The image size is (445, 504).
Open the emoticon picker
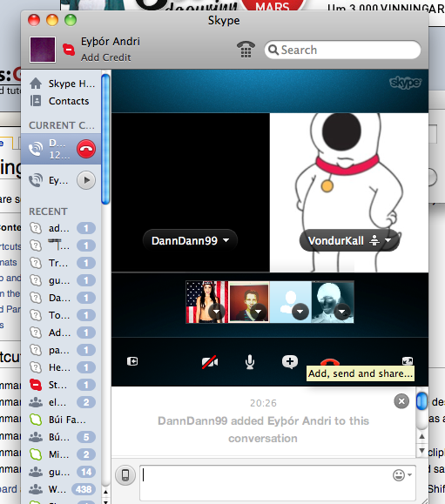coord(402,474)
